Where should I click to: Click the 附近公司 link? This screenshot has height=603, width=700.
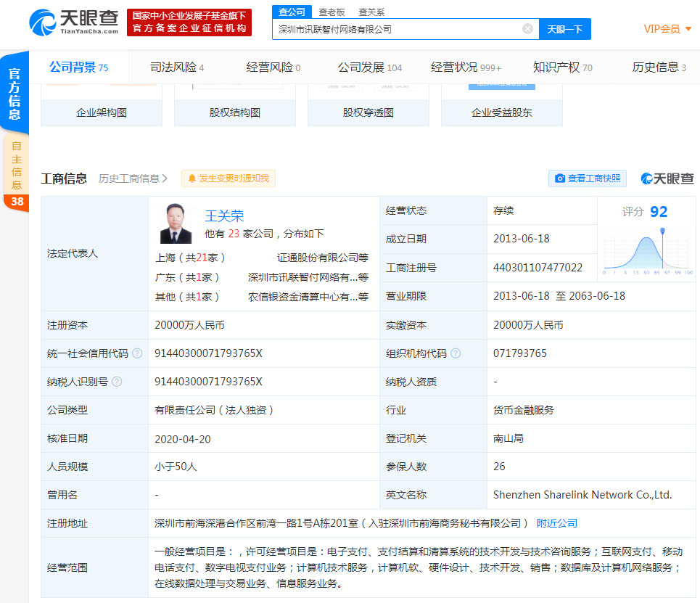pyautogui.click(x=556, y=523)
